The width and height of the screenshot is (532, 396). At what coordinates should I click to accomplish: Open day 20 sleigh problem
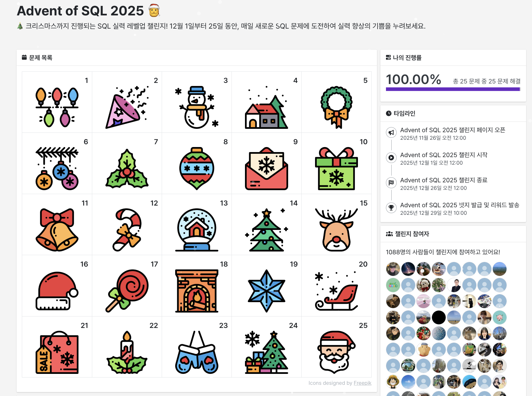coord(336,286)
